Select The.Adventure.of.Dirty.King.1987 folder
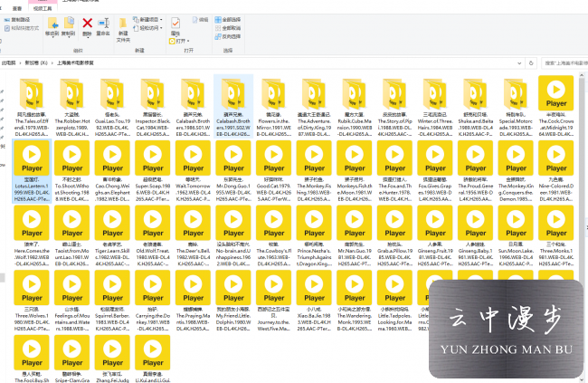 pyautogui.click(x=314, y=106)
